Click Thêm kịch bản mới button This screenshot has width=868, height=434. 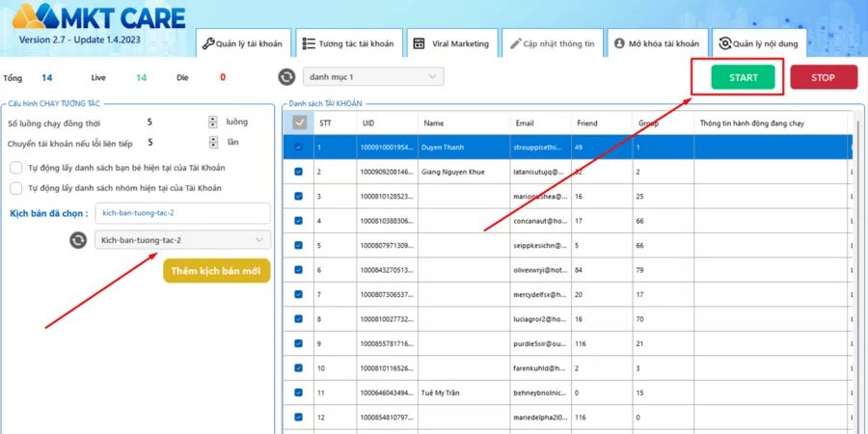(216, 271)
